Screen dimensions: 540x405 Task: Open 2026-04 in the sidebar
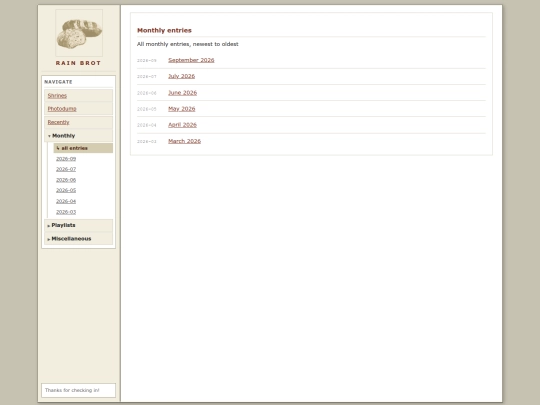[x=66, y=201]
